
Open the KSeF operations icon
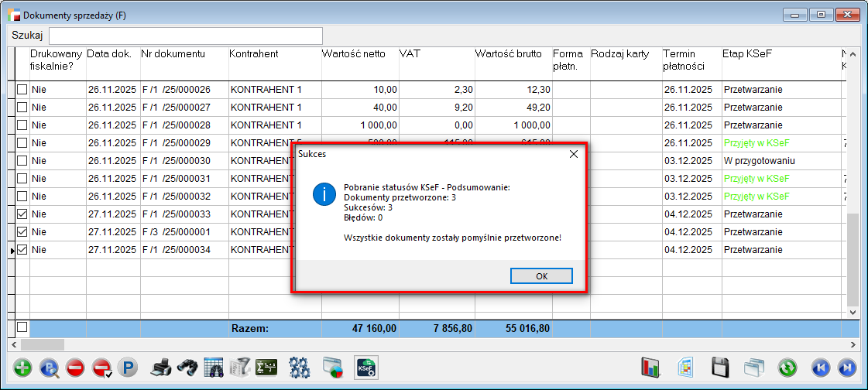(365, 368)
